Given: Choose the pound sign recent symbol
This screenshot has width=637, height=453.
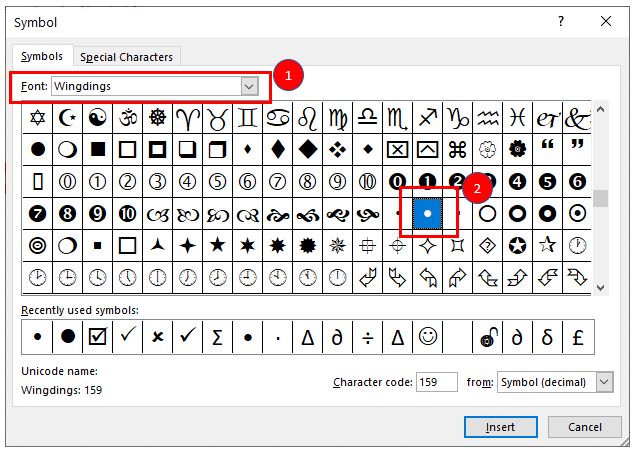Looking at the screenshot, I should (578, 337).
